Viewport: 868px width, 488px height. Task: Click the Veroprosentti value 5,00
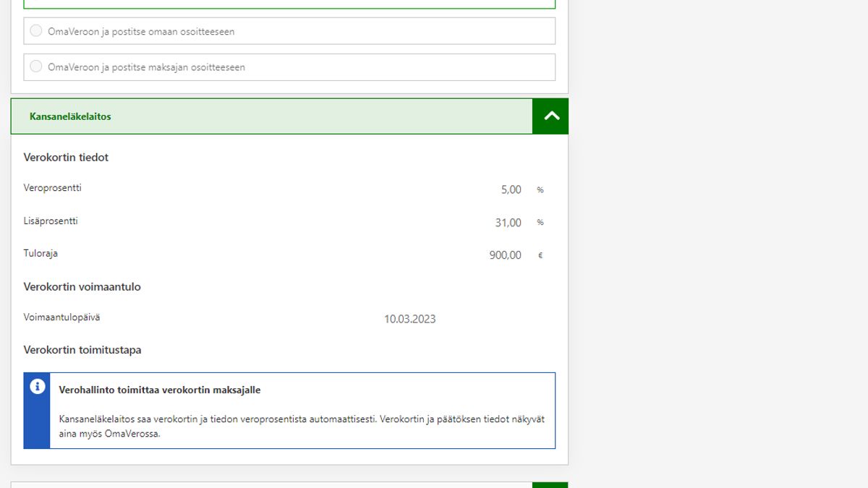tap(511, 189)
